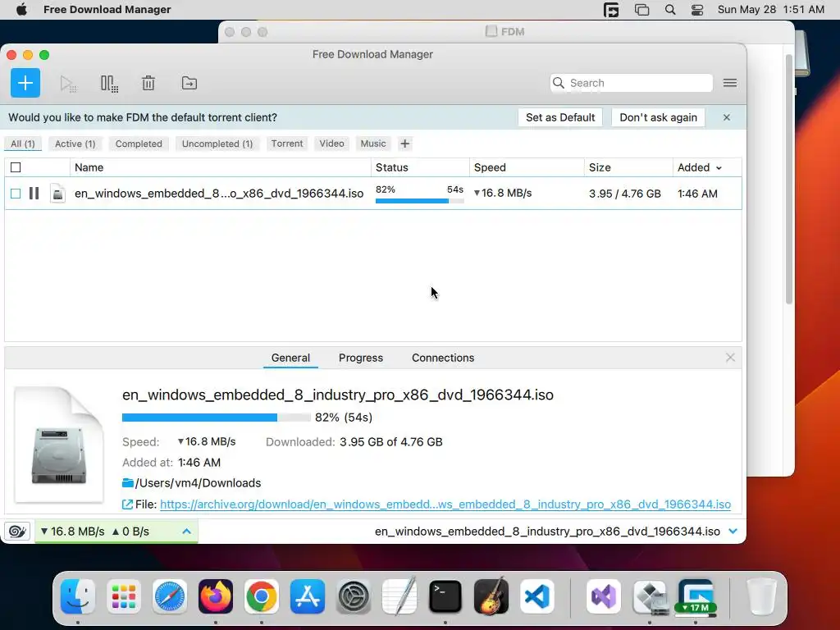Open the Free Download Manager app menu
This screenshot has width=840, height=630.
click(x=107, y=10)
